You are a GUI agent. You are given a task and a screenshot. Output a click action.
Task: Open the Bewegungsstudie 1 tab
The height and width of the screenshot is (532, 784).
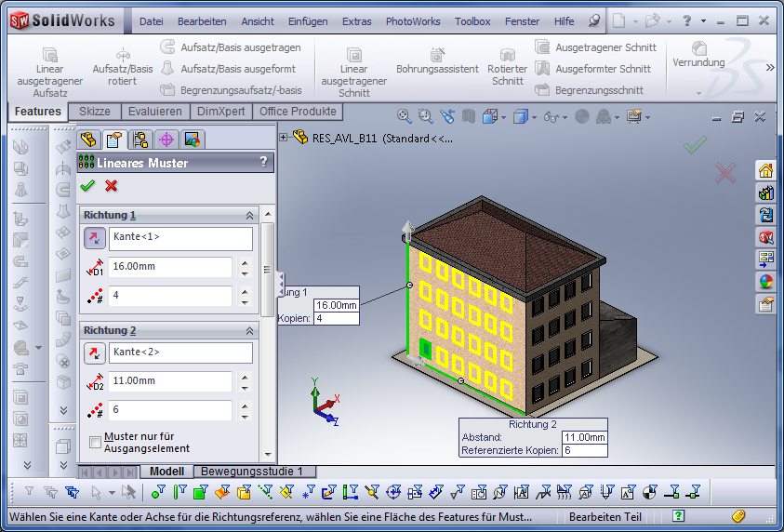tap(252, 472)
